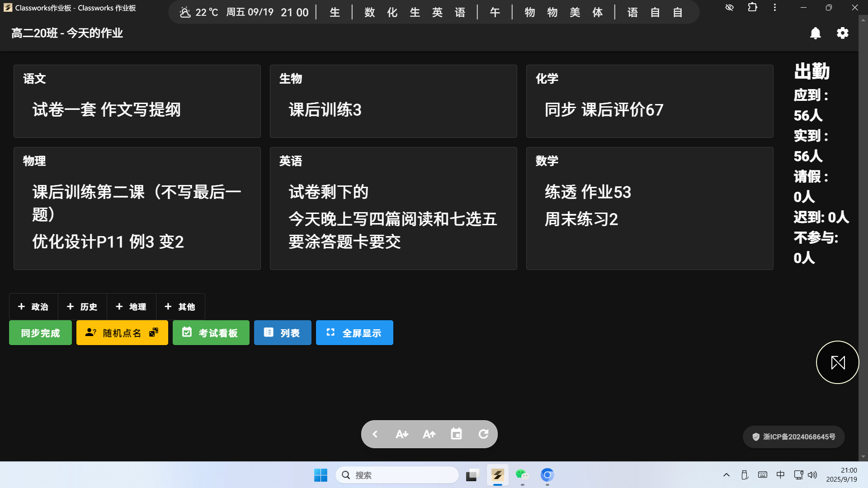Click the back chevron in the bottom toolbar
The height and width of the screenshot is (488, 868).
(375, 434)
